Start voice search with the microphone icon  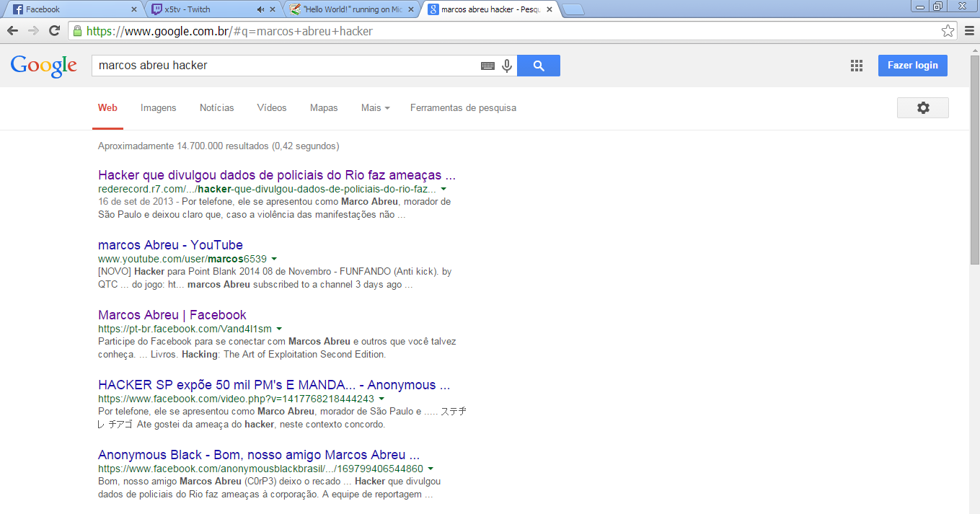coord(507,66)
